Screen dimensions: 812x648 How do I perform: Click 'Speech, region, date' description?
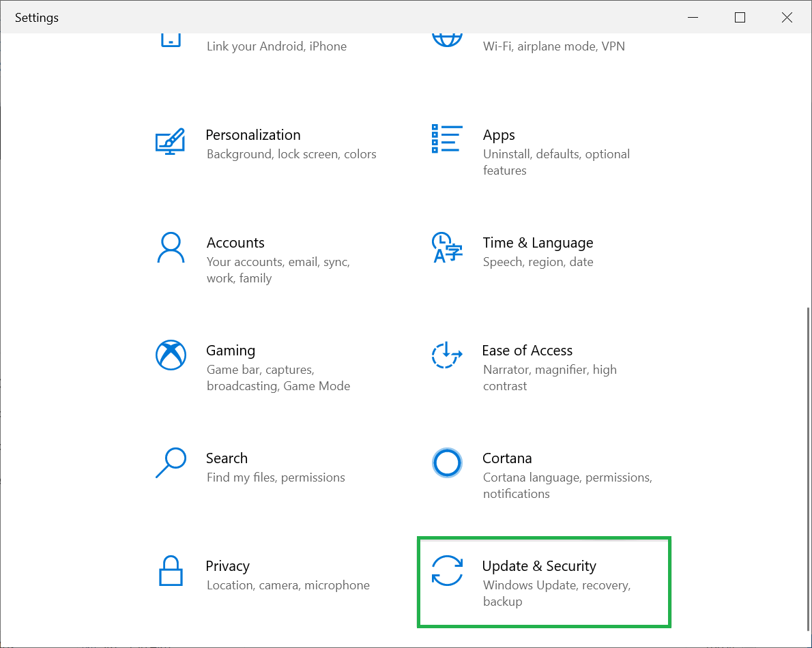coord(538,262)
